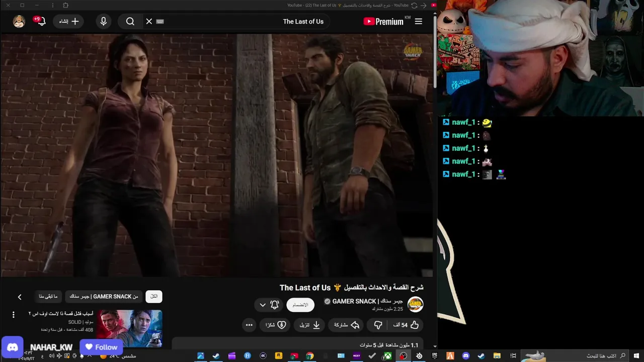The height and width of the screenshot is (362, 644).
Task: Activate voice search microphone
Action: tap(104, 21)
